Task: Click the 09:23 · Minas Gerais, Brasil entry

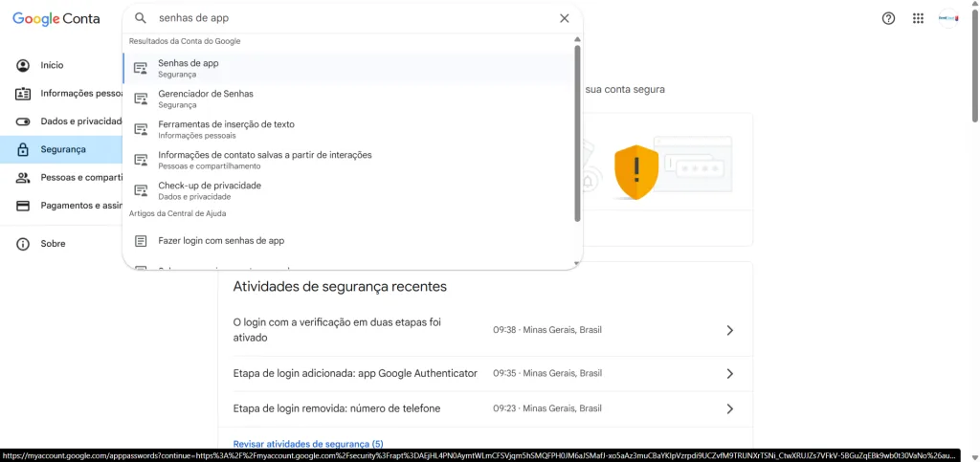Action: (x=547, y=409)
